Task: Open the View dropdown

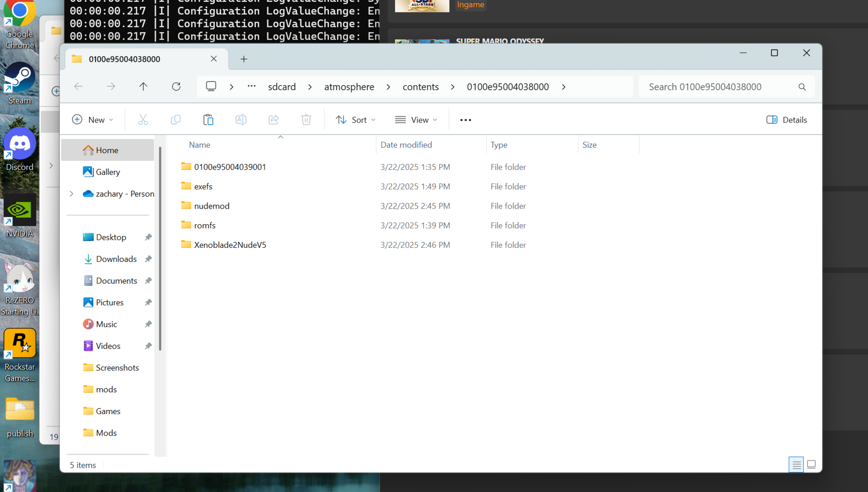Action: (416, 120)
